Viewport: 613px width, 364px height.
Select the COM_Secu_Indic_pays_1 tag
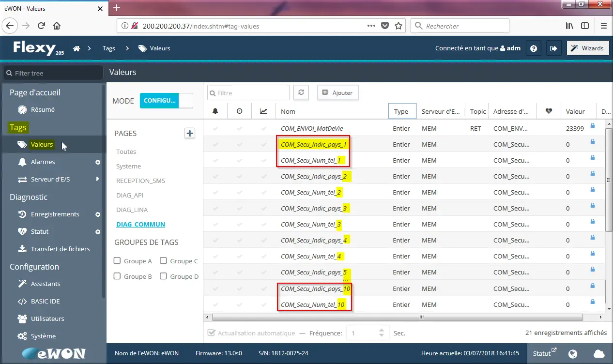pyautogui.click(x=314, y=144)
